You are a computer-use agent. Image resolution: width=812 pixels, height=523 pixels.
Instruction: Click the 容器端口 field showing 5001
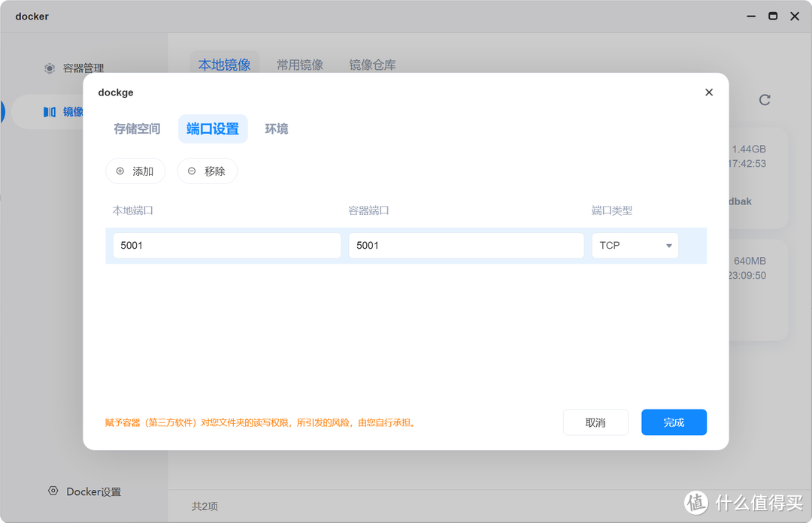pyautogui.click(x=465, y=245)
